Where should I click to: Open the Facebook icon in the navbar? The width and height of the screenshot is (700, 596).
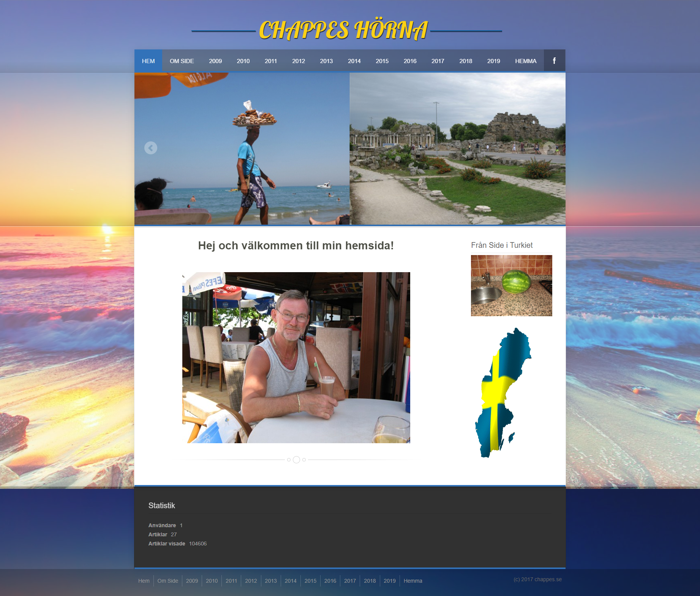(x=554, y=60)
